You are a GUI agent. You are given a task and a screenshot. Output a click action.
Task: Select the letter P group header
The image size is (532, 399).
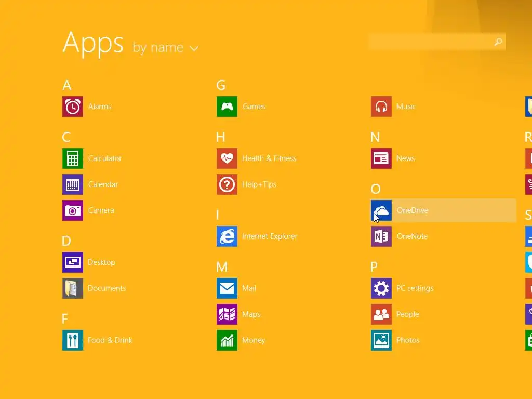coord(374,267)
